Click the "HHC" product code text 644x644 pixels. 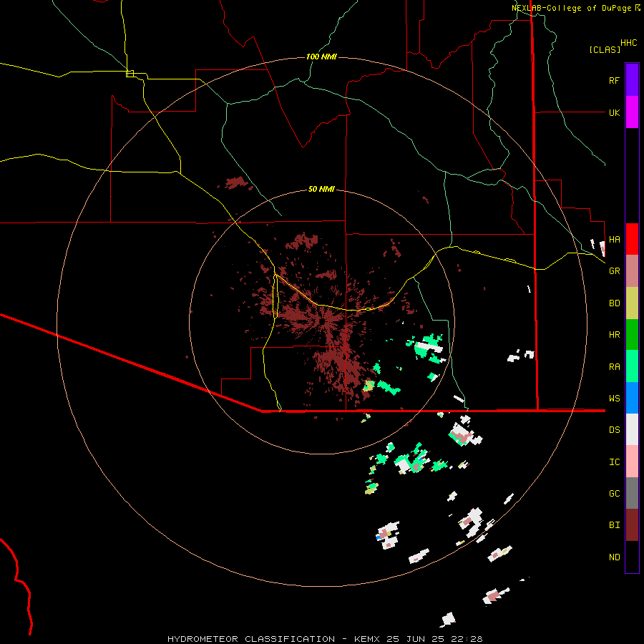click(x=628, y=43)
